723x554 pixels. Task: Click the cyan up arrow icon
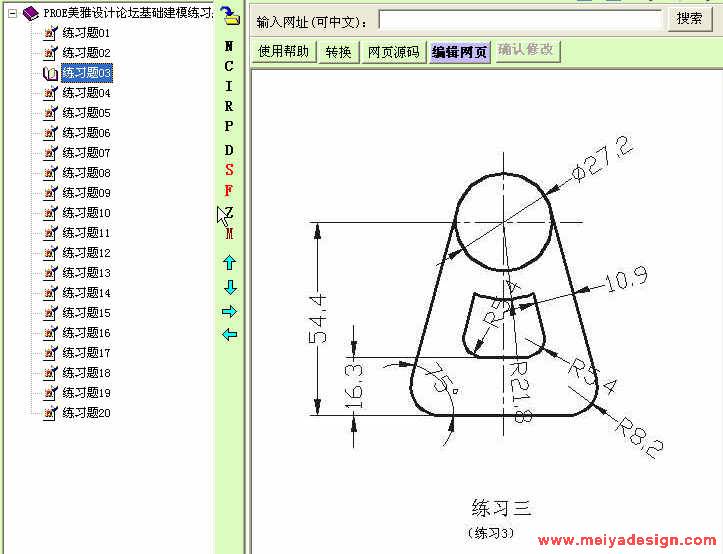pyautogui.click(x=230, y=262)
